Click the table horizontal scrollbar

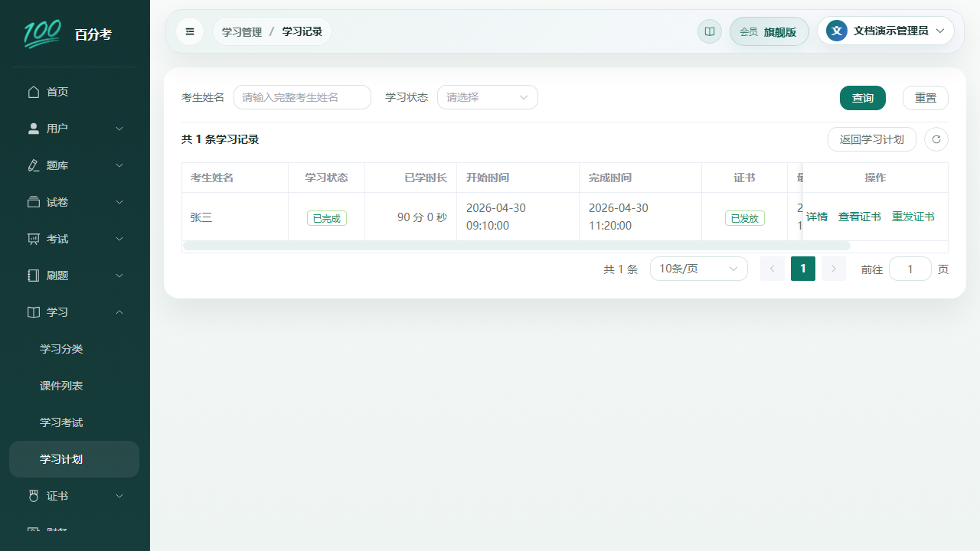tap(517, 246)
